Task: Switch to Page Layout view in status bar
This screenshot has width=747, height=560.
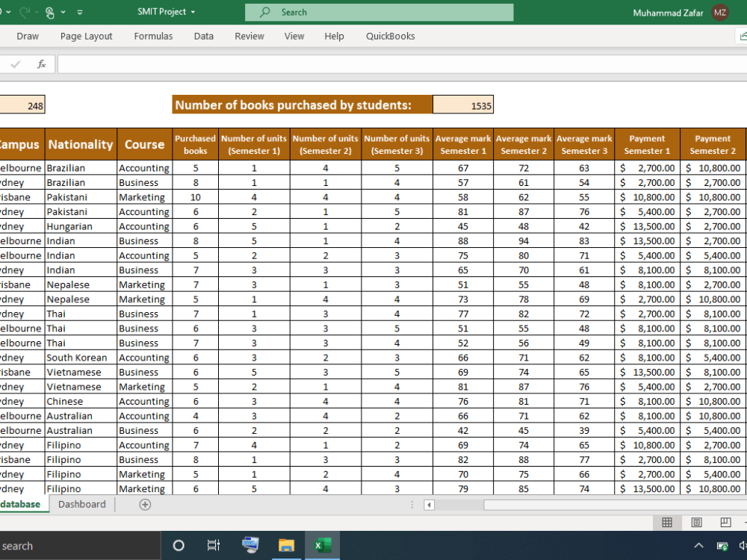Action: pos(696,523)
